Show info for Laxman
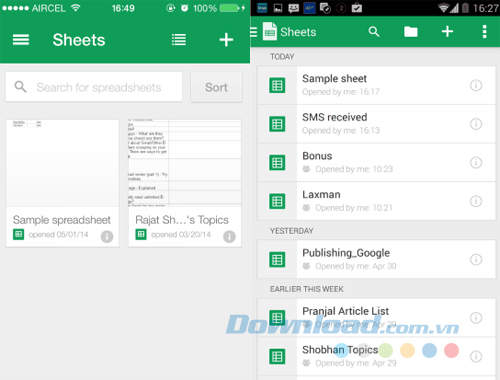The height and width of the screenshot is (380, 500). (476, 201)
